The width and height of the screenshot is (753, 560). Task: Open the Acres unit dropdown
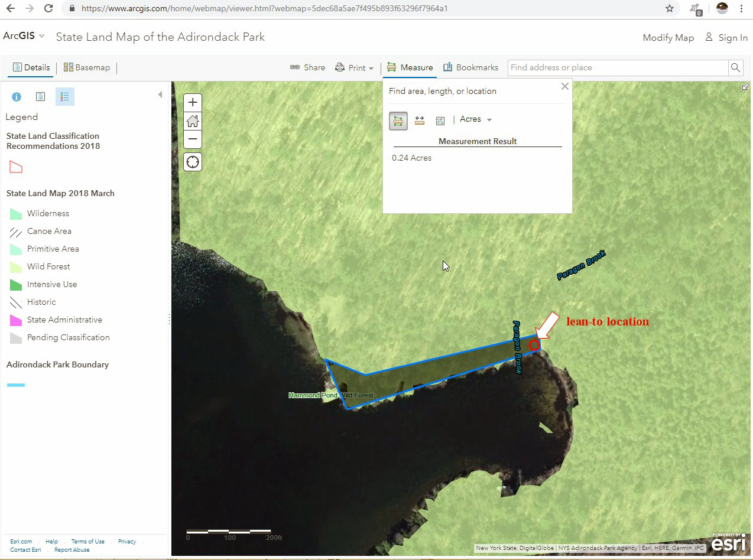(476, 119)
